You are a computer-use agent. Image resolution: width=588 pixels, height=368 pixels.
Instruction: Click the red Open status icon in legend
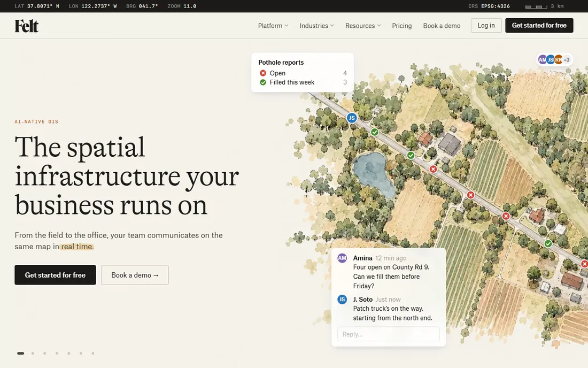(x=263, y=73)
